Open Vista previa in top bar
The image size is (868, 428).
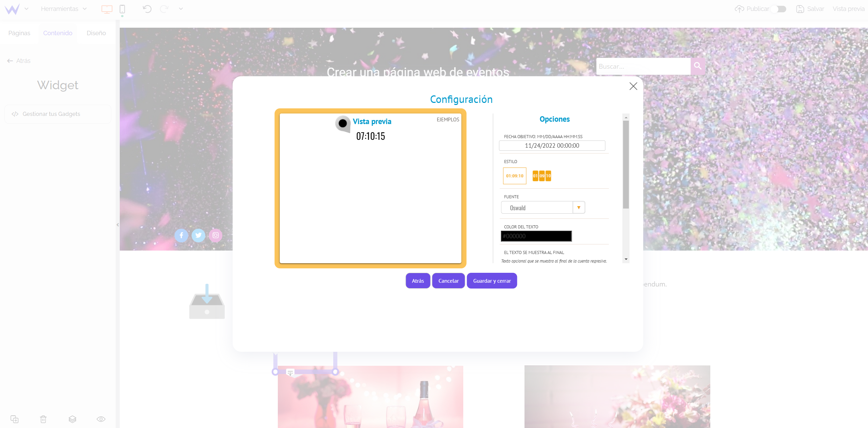click(848, 9)
